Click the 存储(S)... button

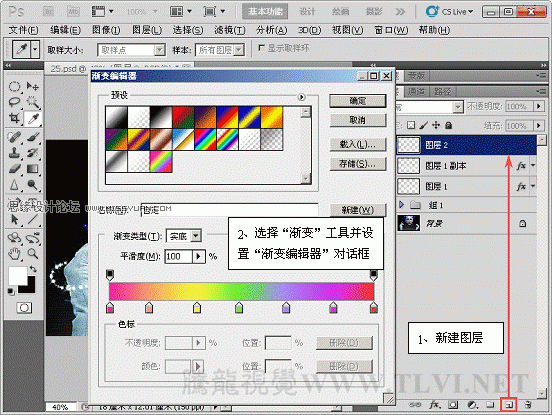tap(358, 163)
